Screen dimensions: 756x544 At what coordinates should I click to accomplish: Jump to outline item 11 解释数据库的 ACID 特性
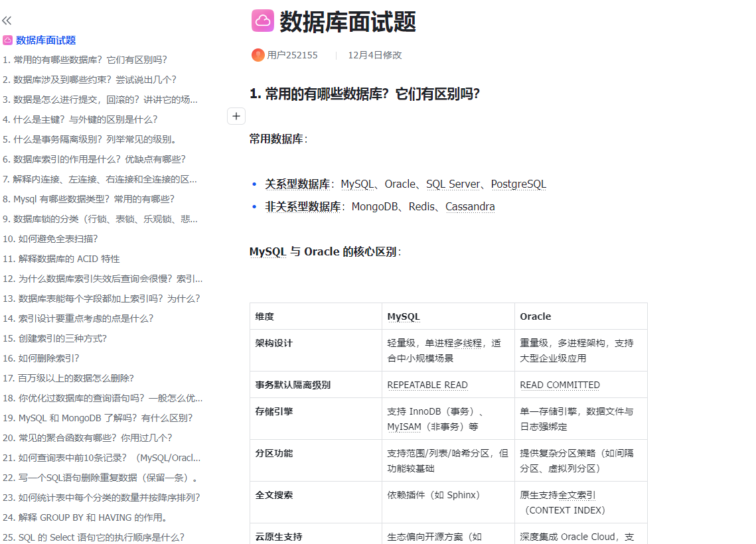click(61, 259)
